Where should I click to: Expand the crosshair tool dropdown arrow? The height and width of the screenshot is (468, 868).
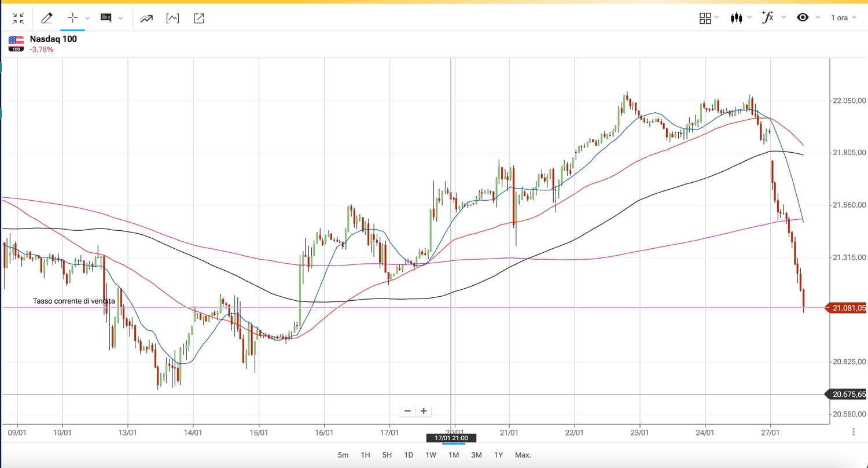(x=88, y=19)
